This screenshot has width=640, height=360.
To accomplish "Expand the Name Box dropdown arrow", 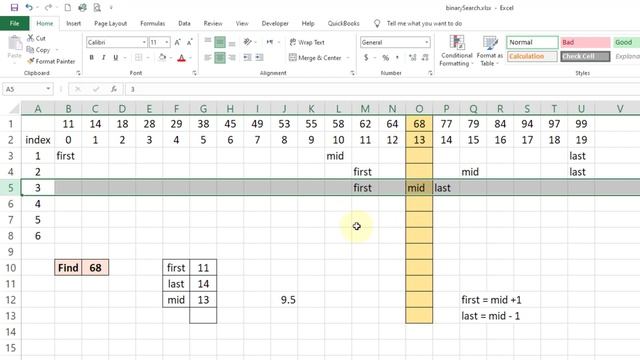I will pyautogui.click(x=48, y=89).
